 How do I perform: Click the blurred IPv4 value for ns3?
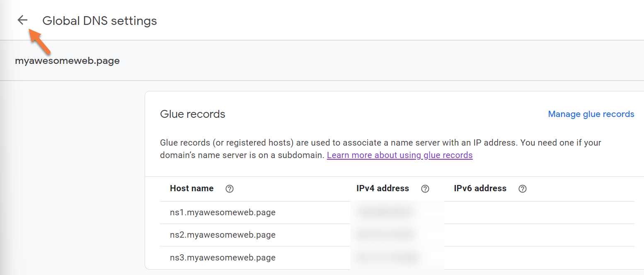[385, 257]
